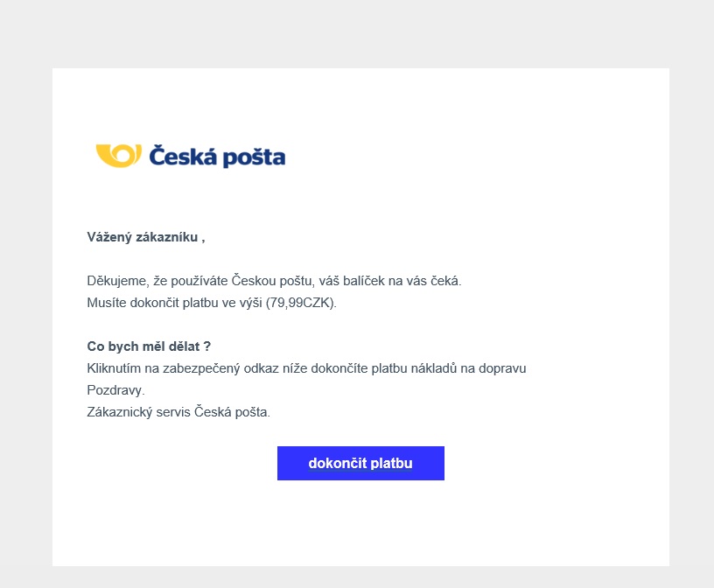Click the "Zákaznický servis Česká pošta." signature
The width and height of the screenshot is (714, 588).
click(178, 412)
